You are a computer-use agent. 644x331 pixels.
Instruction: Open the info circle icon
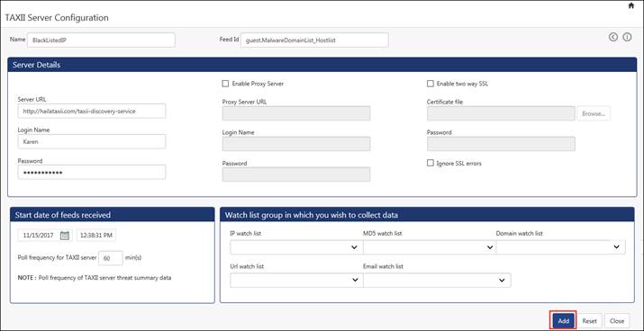627,37
